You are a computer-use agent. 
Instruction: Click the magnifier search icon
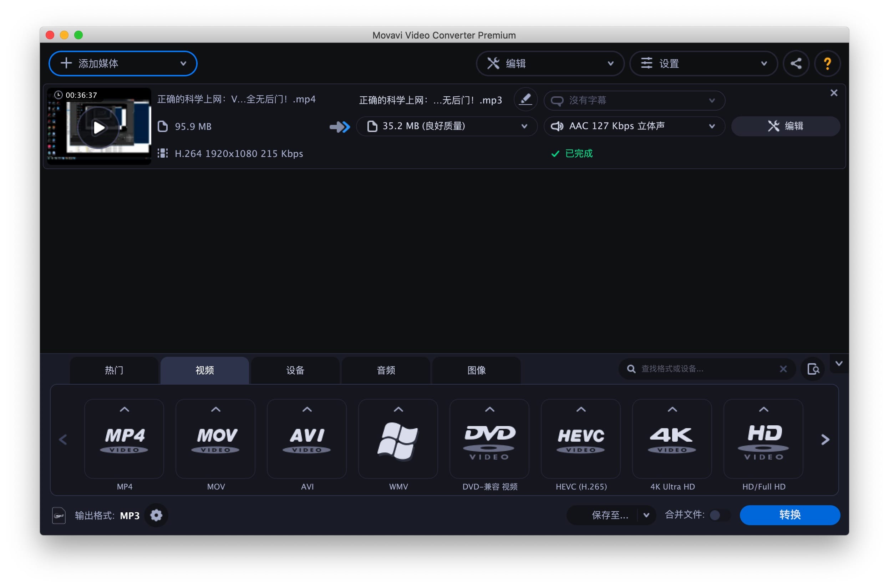[x=631, y=369]
